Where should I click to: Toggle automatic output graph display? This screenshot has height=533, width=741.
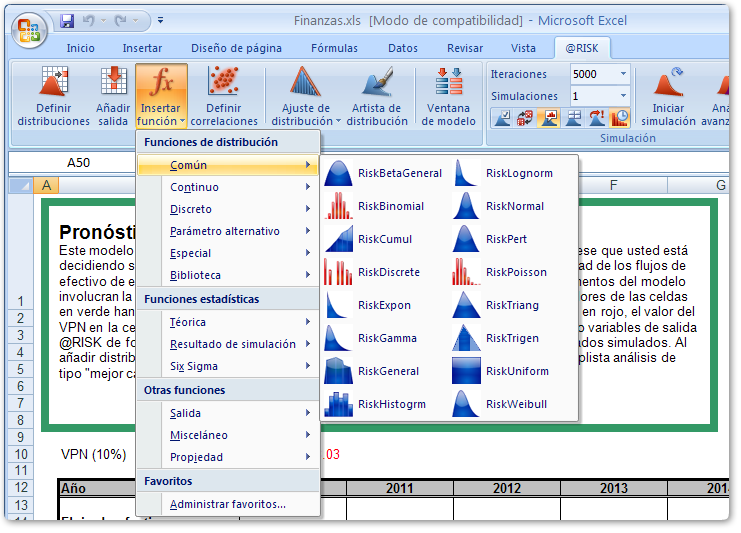(549, 118)
